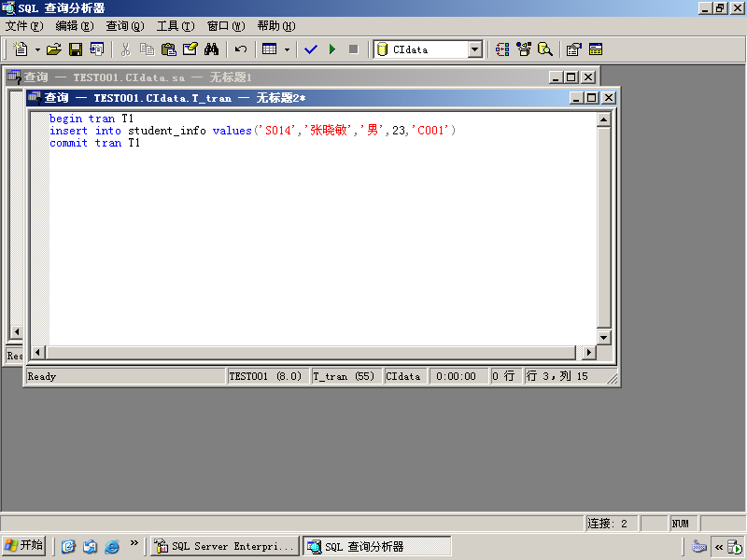The height and width of the screenshot is (560, 747).
Task: Click the Cancel Execution stop icon
Action: 354,49
